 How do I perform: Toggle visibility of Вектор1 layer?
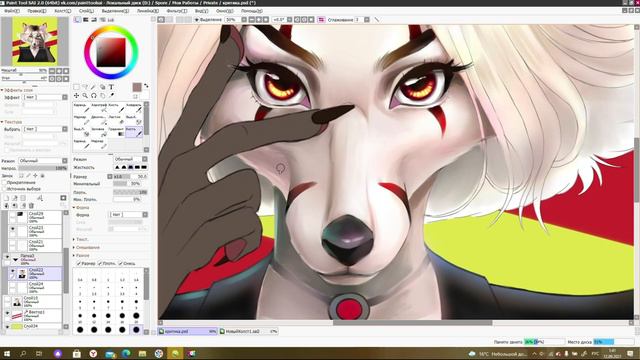(x=7, y=313)
